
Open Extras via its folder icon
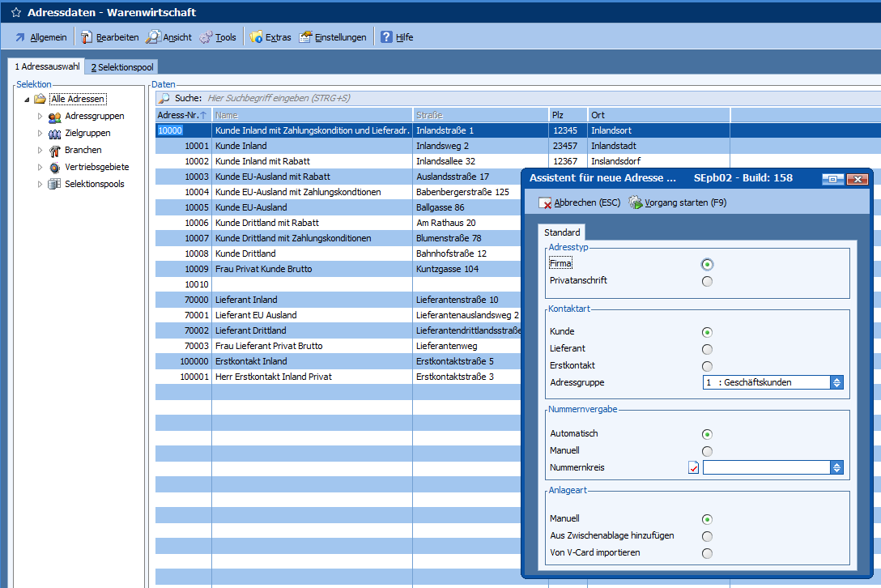pos(256,37)
